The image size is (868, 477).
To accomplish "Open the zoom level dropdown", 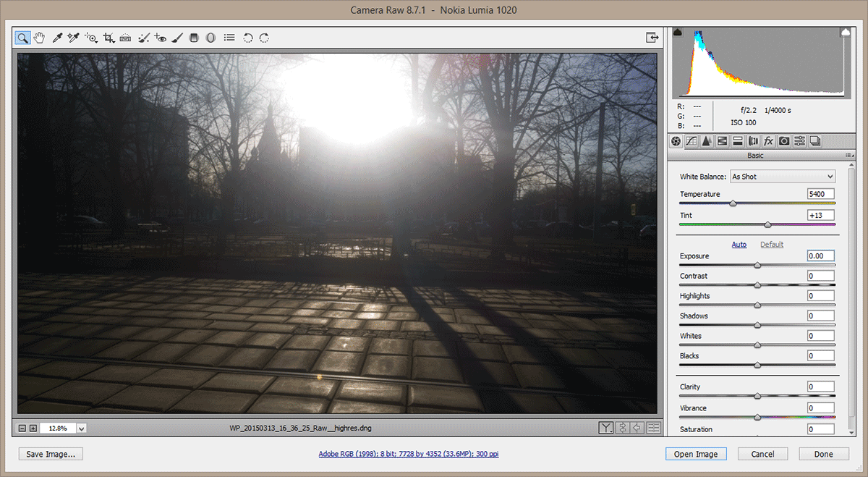I will click(81, 429).
